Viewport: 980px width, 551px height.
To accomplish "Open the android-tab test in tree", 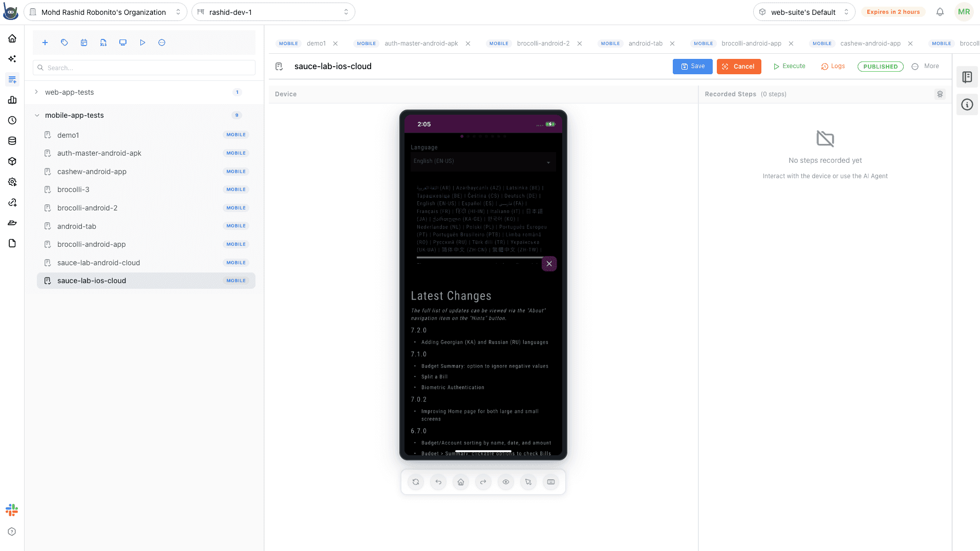I will point(146,226).
